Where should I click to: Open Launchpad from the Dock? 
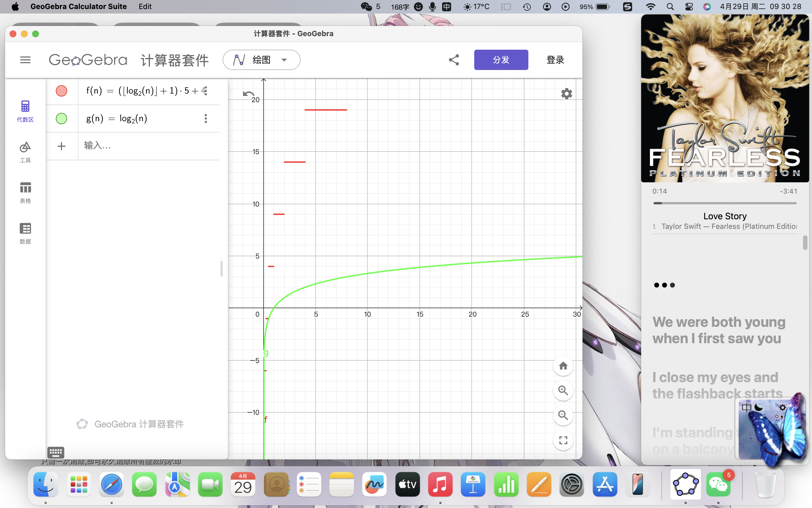click(x=79, y=484)
